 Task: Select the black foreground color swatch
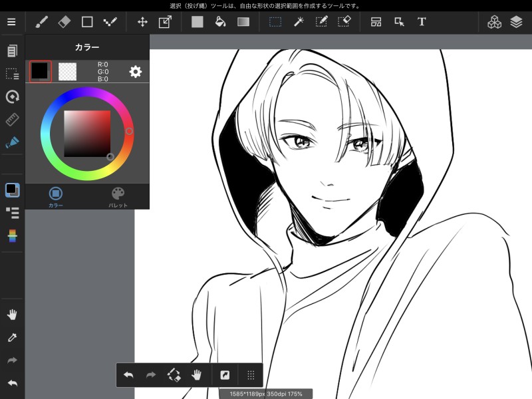pos(41,72)
